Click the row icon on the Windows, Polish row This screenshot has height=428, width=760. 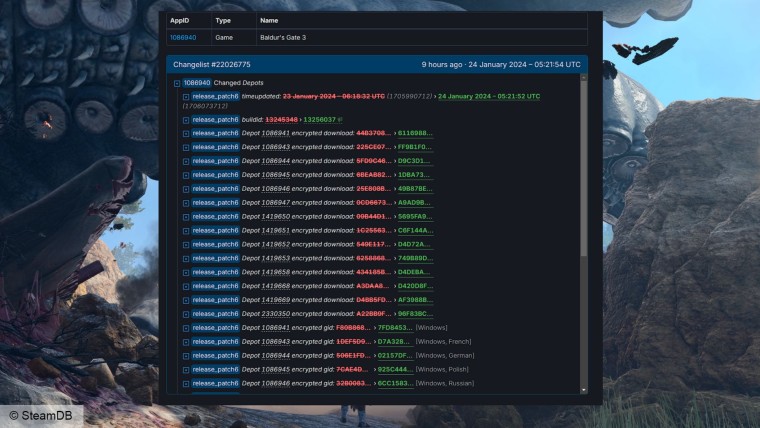tap(186, 369)
